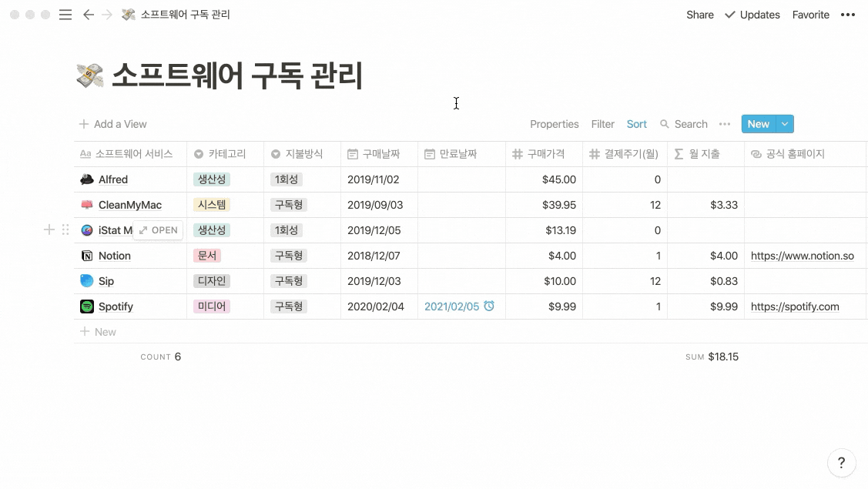Click Alfred's 1회성 payment tag
Image resolution: width=868 pixels, height=489 pixels.
point(287,179)
